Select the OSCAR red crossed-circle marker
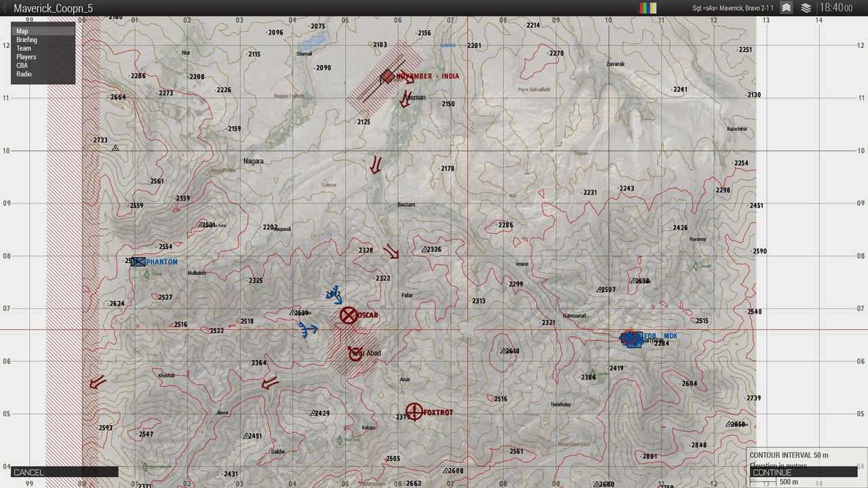868x488 pixels. click(x=349, y=315)
